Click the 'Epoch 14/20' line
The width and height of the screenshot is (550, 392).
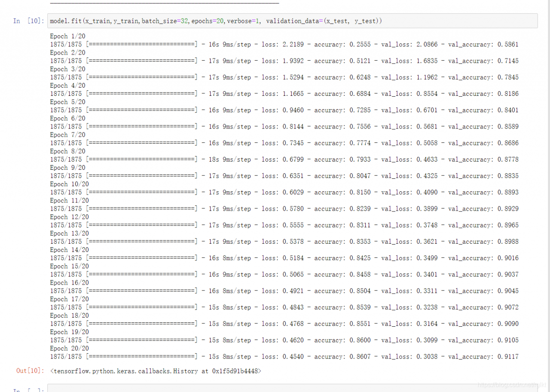click(x=69, y=250)
